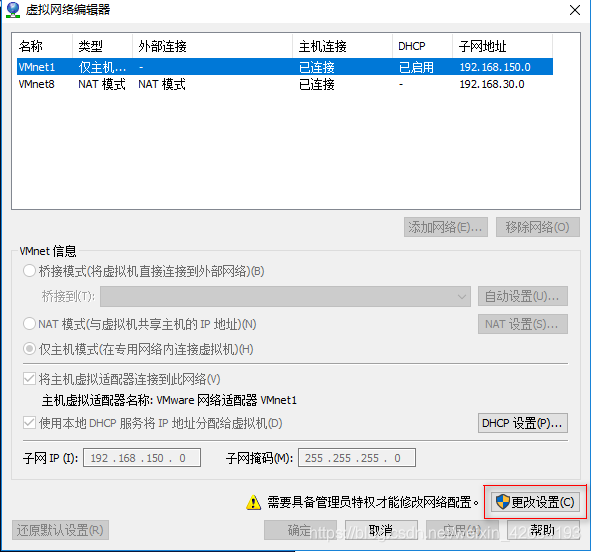Click the Virtual Network Editor globe icon
The height and width of the screenshot is (552, 591).
[x=13, y=10]
